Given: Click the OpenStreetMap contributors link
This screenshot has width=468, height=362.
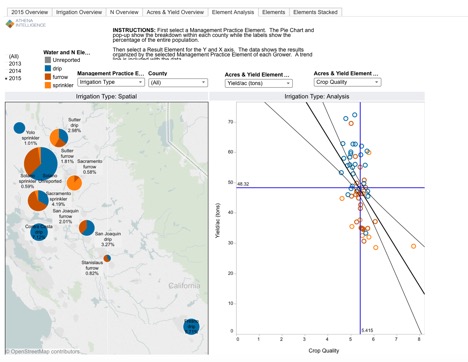Looking at the screenshot, I should [x=43, y=351].
